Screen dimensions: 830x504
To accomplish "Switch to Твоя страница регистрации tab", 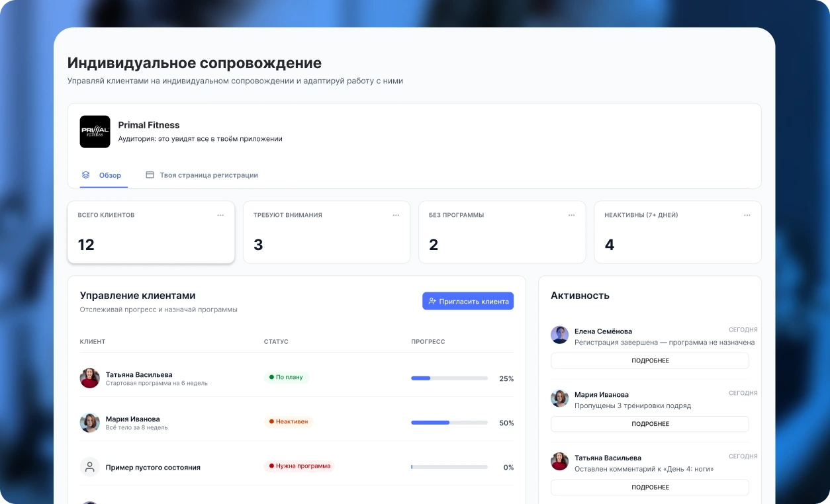I will [202, 175].
